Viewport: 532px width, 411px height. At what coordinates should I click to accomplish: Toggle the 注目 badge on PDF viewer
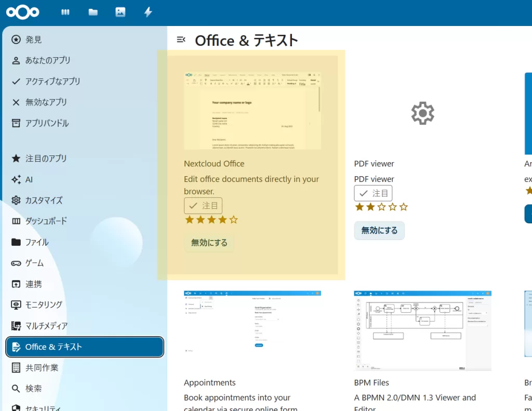(x=373, y=193)
